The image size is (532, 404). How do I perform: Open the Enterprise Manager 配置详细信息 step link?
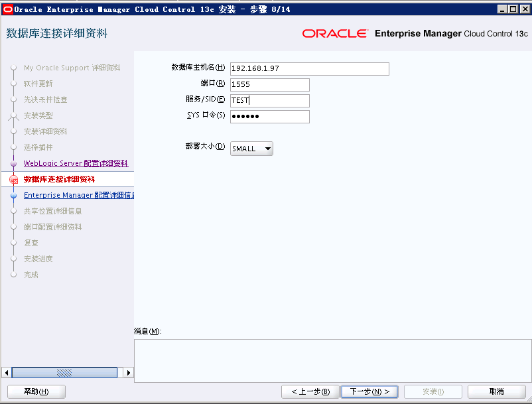tap(79, 195)
